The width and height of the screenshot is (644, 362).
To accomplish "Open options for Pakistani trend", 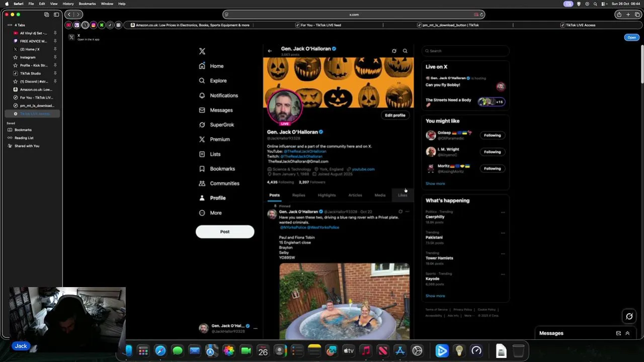I will point(503,233).
